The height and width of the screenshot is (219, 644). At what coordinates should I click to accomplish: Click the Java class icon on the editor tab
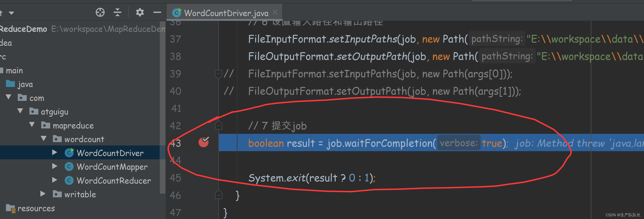click(177, 13)
